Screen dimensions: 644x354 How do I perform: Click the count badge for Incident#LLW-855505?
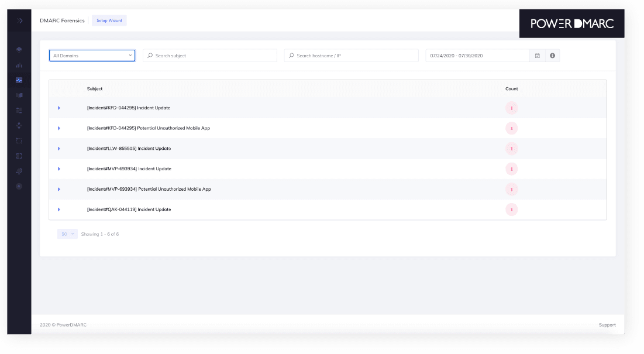(x=511, y=148)
